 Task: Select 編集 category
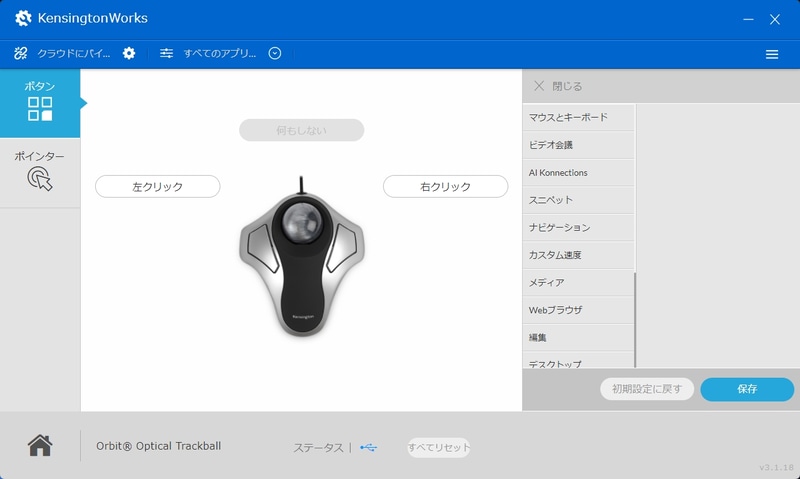[578, 338]
